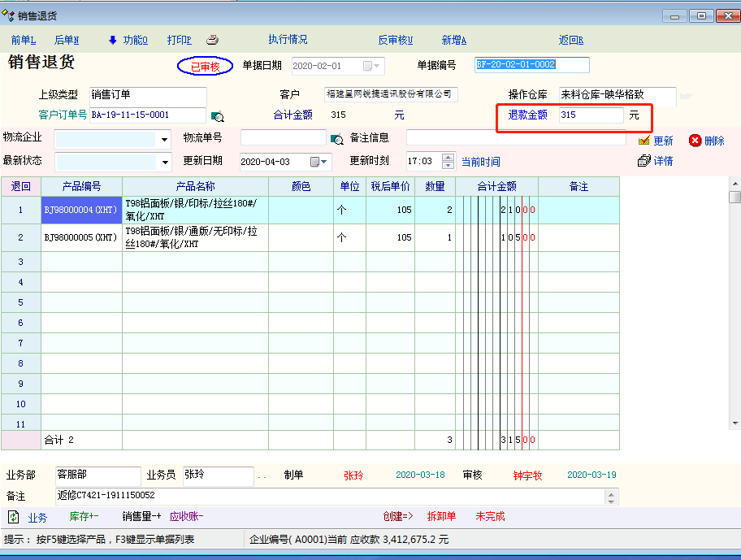This screenshot has height=560, width=741.
Task: Adjust the 更新时刻 time spinner
Action: (x=448, y=161)
